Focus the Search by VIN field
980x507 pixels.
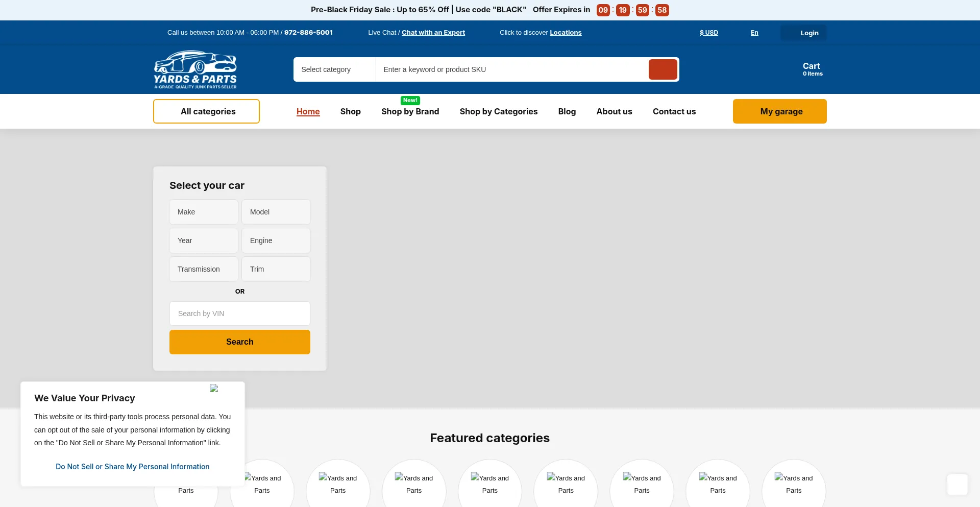239,313
